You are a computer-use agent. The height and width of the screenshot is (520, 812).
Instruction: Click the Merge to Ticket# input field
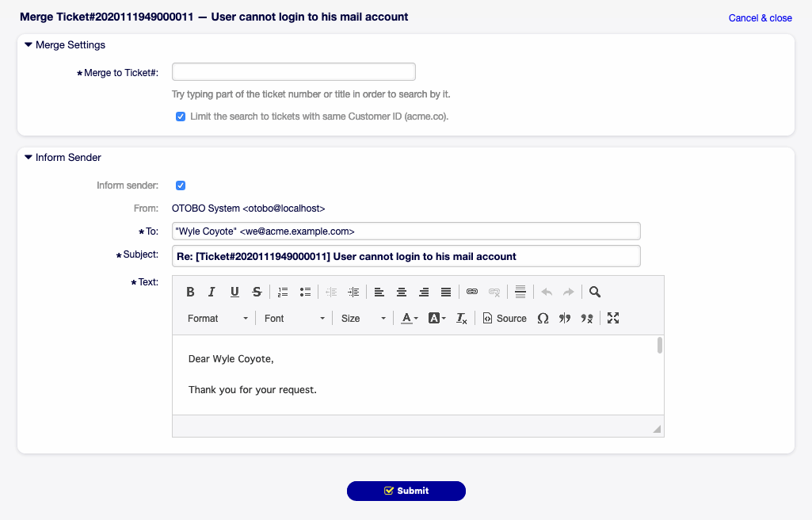(293, 72)
